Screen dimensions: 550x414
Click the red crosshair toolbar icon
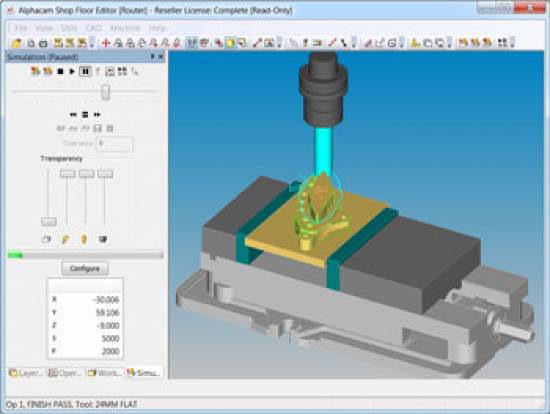click(x=106, y=43)
